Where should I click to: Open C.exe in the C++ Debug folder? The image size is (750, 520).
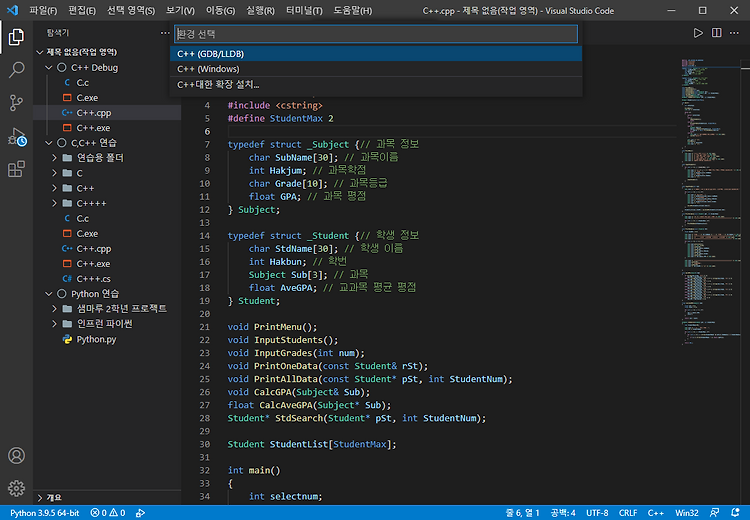[x=107, y=98]
